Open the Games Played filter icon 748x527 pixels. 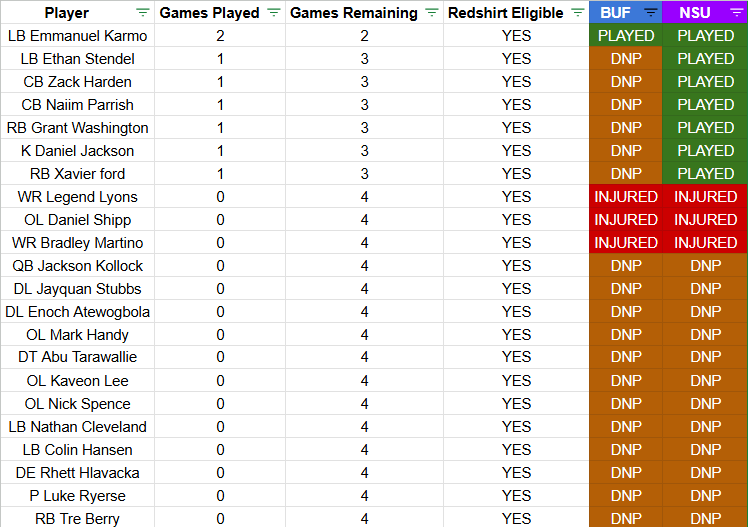[273, 13]
